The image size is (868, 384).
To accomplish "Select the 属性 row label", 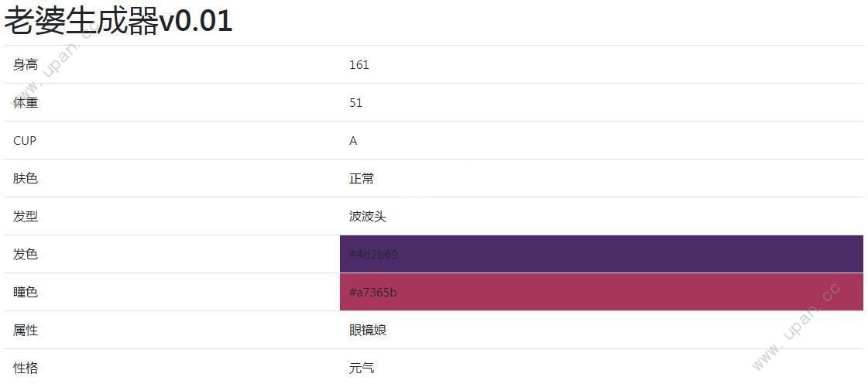I will (26, 331).
